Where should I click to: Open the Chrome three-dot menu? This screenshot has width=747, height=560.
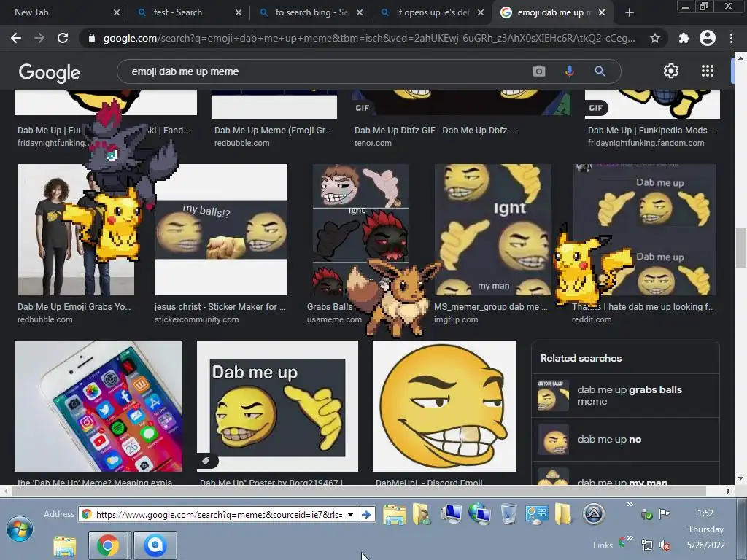click(x=731, y=38)
